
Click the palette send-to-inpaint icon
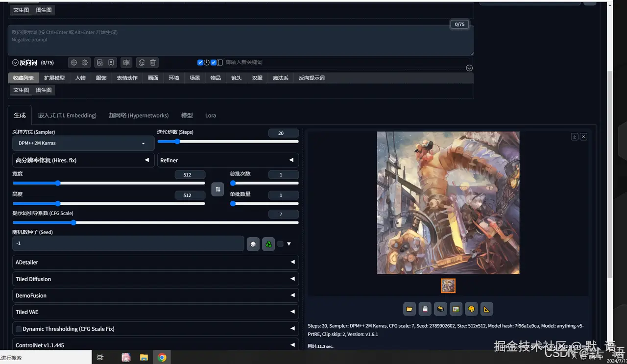coord(471,309)
